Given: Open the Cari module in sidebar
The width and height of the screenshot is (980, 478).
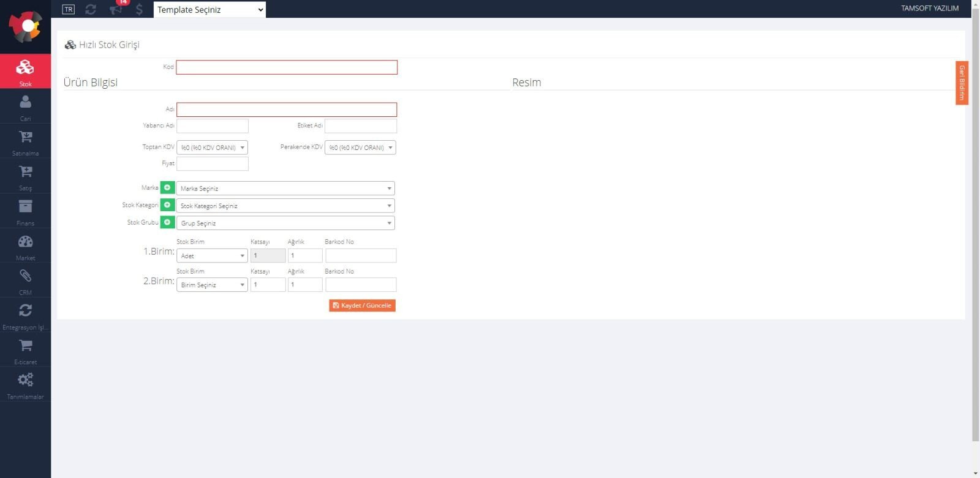Looking at the screenshot, I should pos(25,106).
